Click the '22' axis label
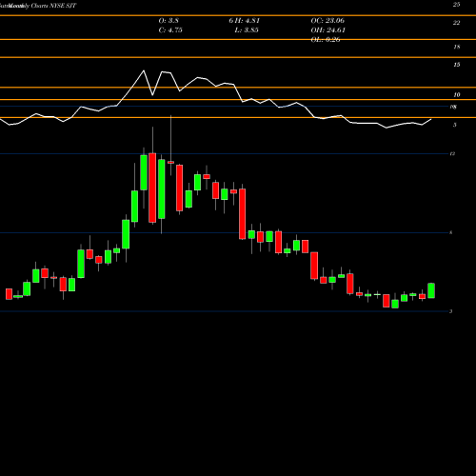The height and width of the screenshot is (476, 476). point(456,23)
